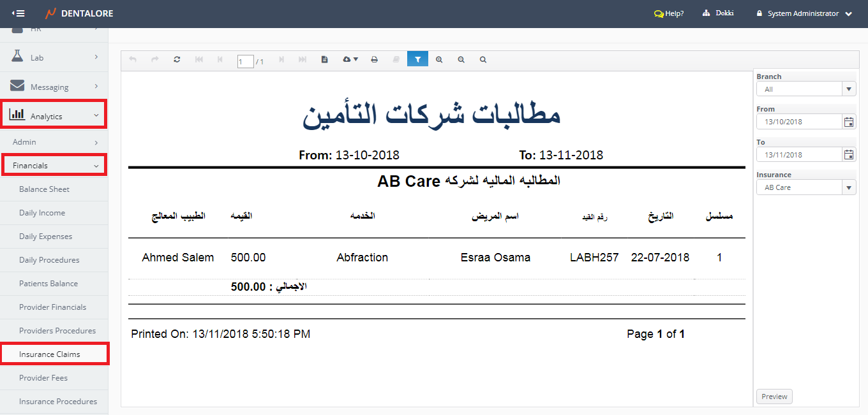Select Balance Sheet in Financials menu
Image resolution: width=868 pixels, height=415 pixels.
point(44,189)
